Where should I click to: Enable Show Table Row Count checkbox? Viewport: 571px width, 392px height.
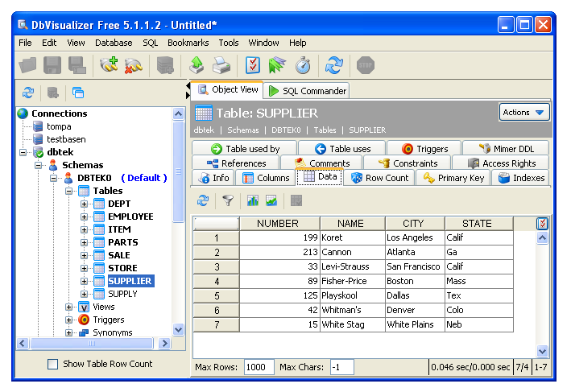pos(53,364)
